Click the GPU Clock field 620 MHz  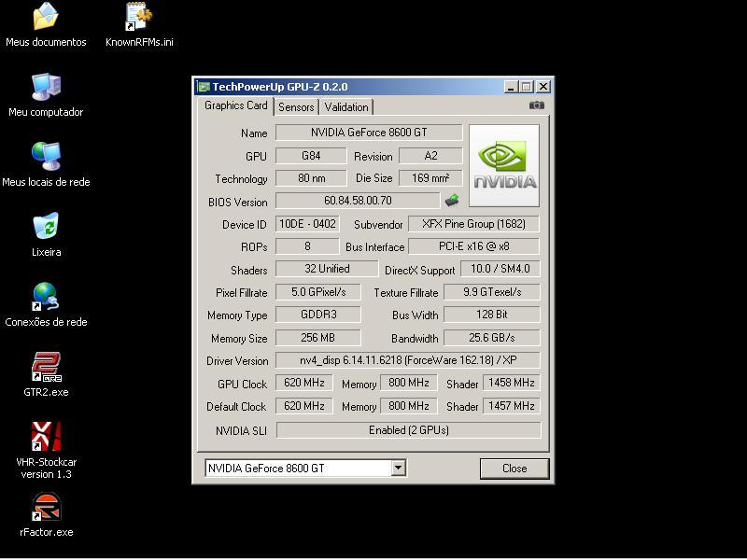(304, 383)
